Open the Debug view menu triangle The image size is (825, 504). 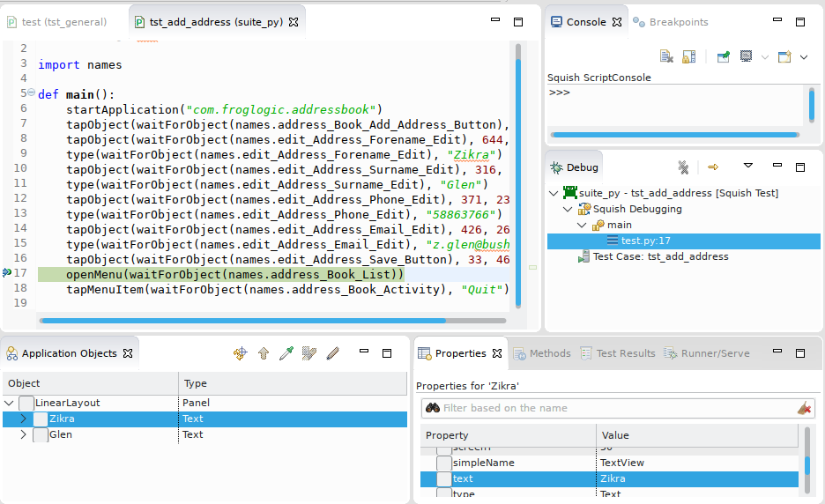(x=747, y=166)
